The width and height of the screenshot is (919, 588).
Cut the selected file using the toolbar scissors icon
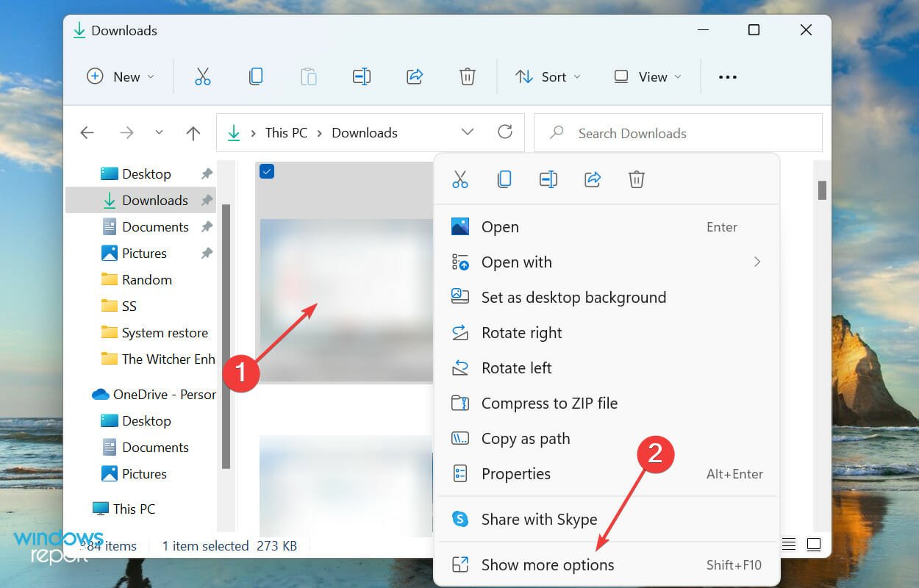point(203,76)
